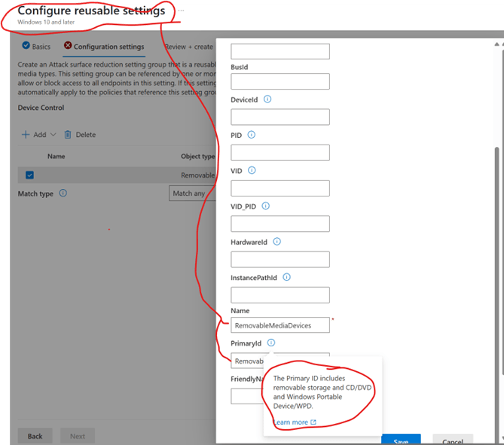The height and width of the screenshot is (445, 504).
Task: Switch to the Basics tab
Action: 35,47
